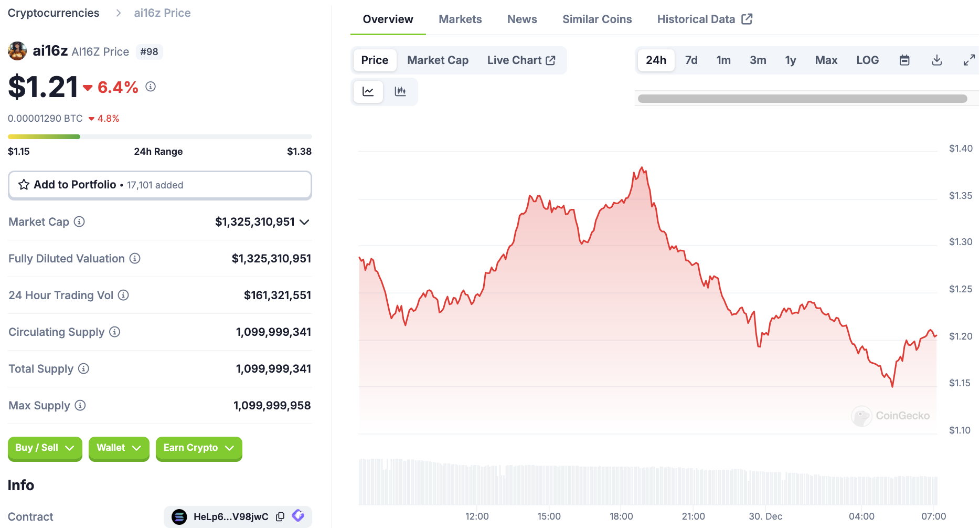
Task: Click the external link icon on Live Chart
Action: tap(550, 60)
